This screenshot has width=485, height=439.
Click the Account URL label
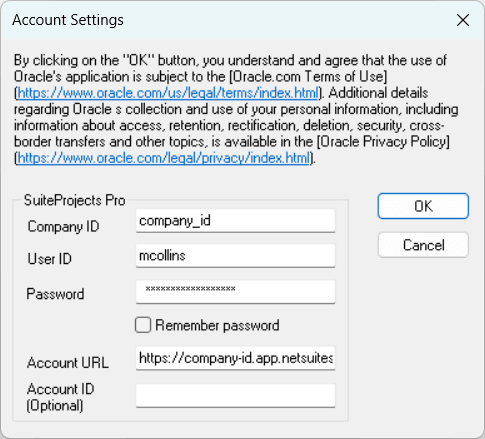tap(68, 363)
